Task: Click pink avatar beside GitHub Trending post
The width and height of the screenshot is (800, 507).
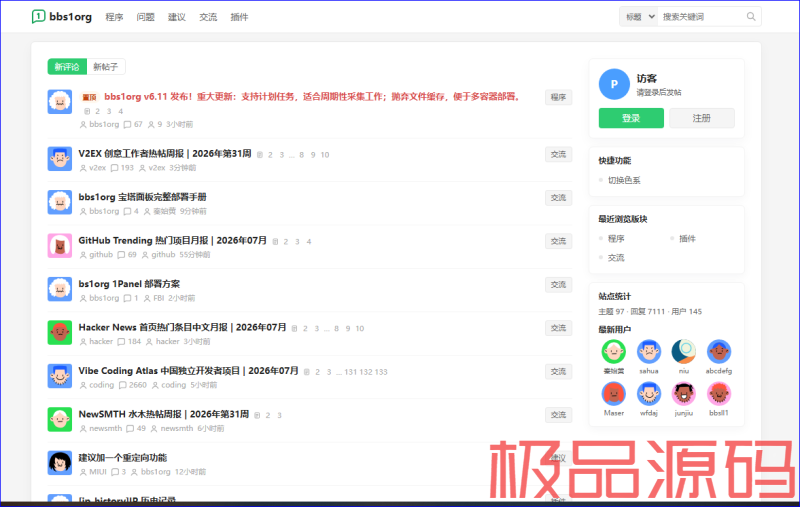Action: [x=60, y=245]
